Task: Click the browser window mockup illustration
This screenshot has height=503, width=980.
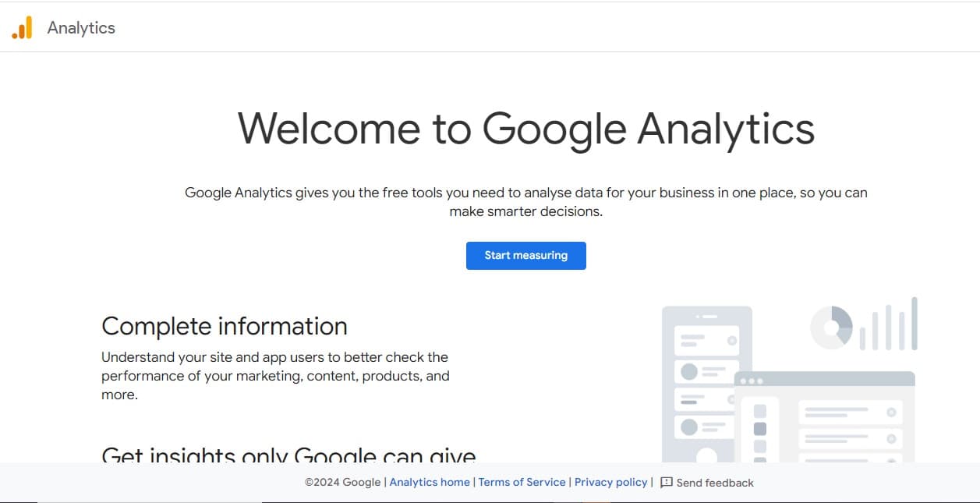Action: pyautogui.click(x=825, y=421)
